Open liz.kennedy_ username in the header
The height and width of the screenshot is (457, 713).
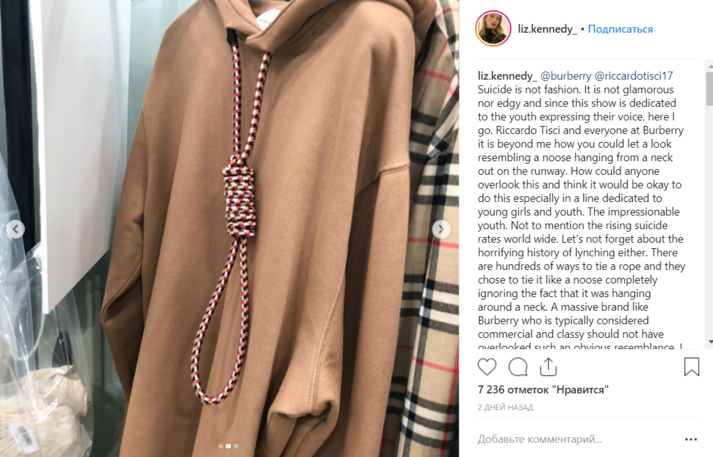coord(547,29)
